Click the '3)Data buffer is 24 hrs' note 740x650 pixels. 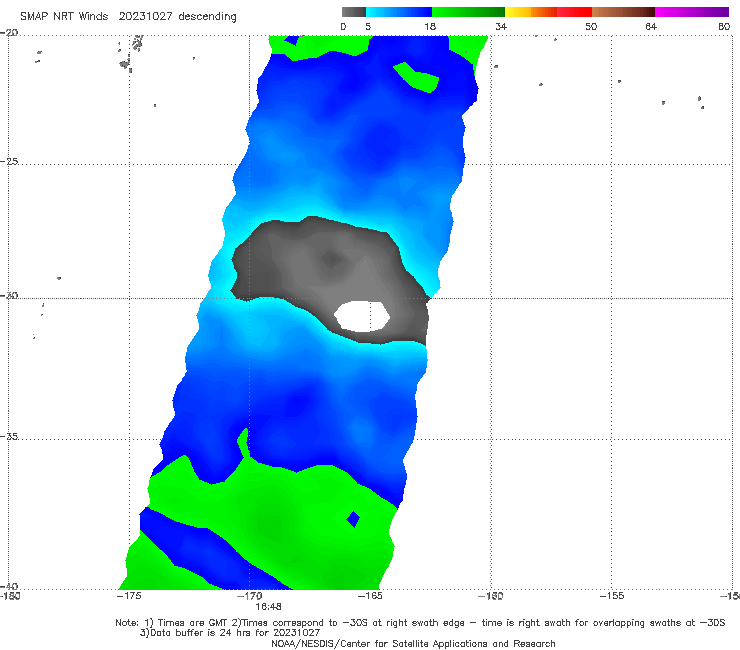tap(230, 633)
